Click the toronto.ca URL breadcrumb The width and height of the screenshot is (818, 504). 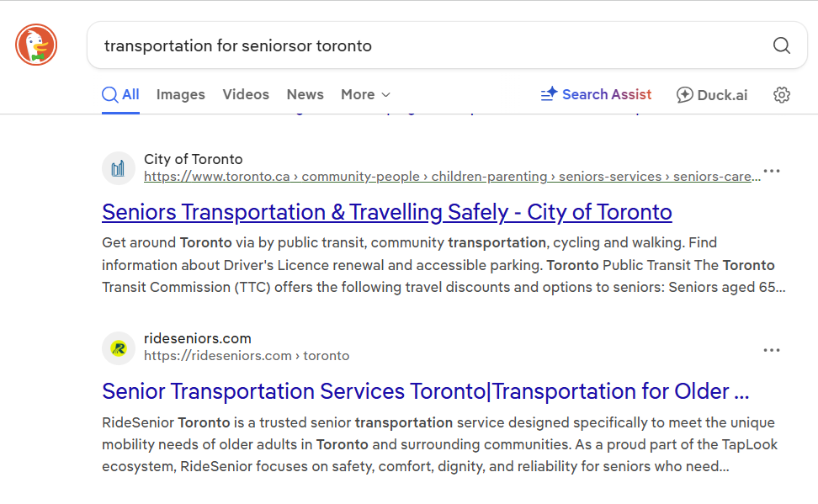[x=452, y=177]
